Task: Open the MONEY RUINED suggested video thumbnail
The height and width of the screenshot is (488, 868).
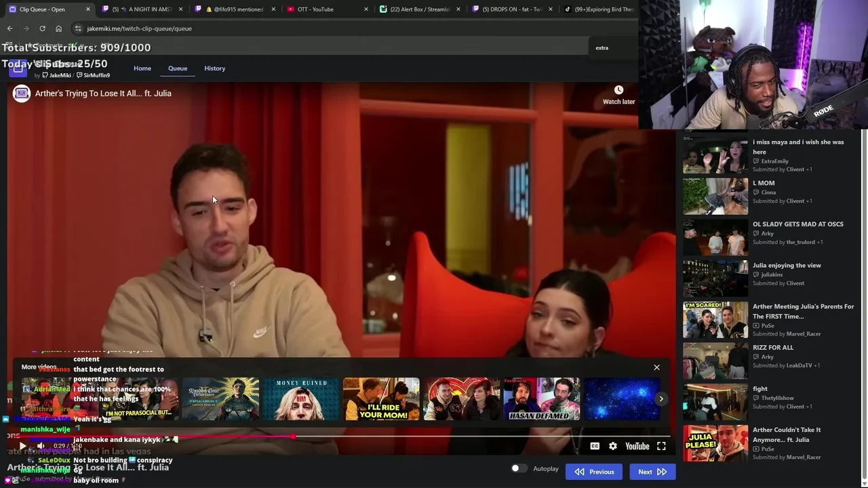Action: (301, 399)
